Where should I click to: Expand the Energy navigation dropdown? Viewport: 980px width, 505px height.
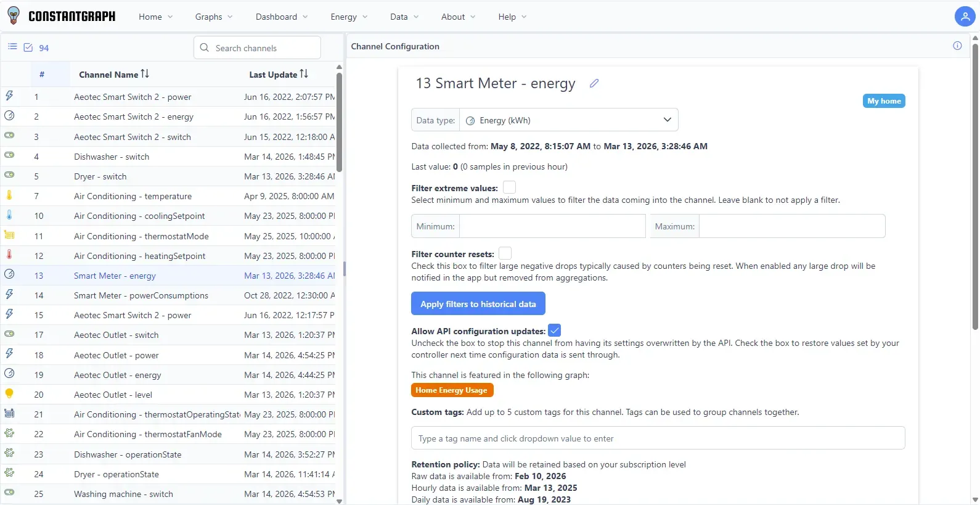pyautogui.click(x=348, y=17)
